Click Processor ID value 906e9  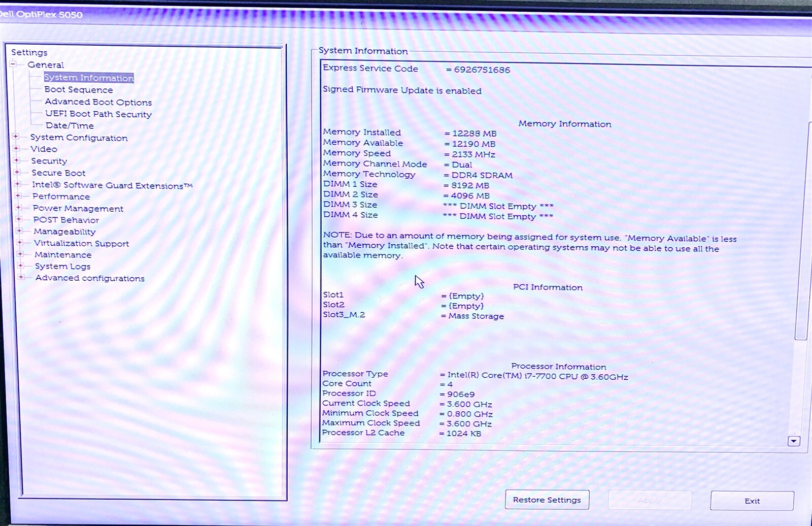[461, 394]
